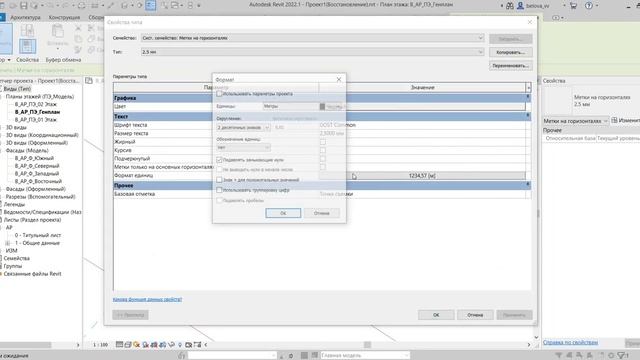This screenshot has height=360, width=640.
Task: Click the 'Базовая отметка' value cell
Action: coord(422,194)
